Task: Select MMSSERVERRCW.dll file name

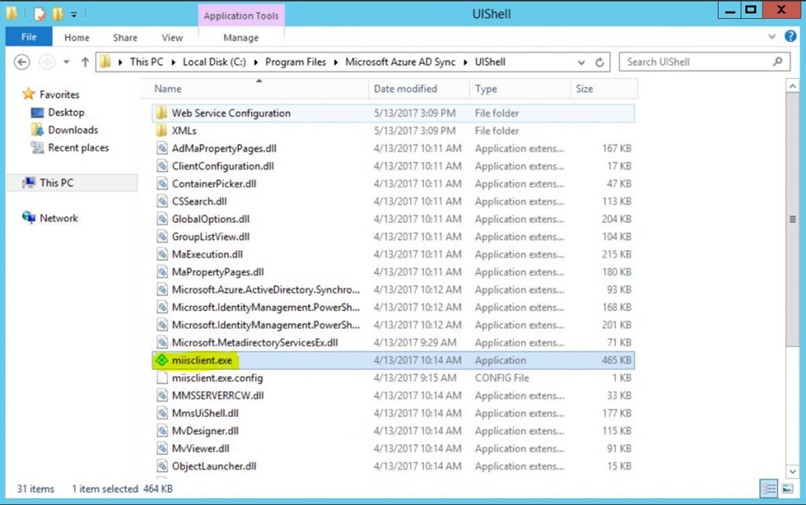Action: pos(217,395)
